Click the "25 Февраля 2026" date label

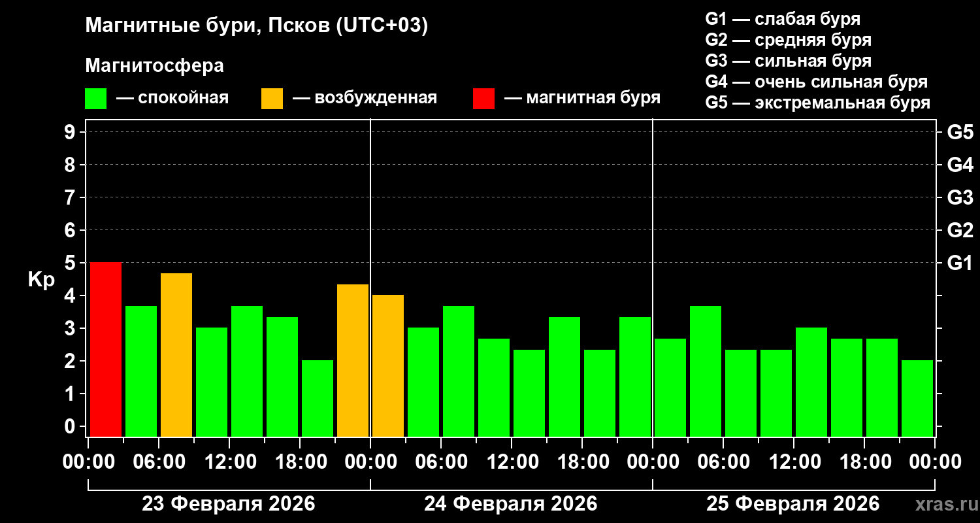coord(793,504)
